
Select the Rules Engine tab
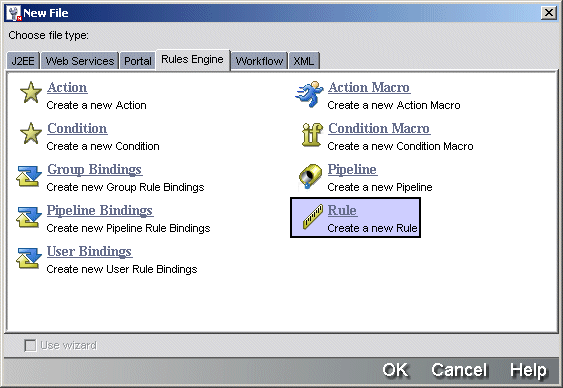tap(193, 60)
